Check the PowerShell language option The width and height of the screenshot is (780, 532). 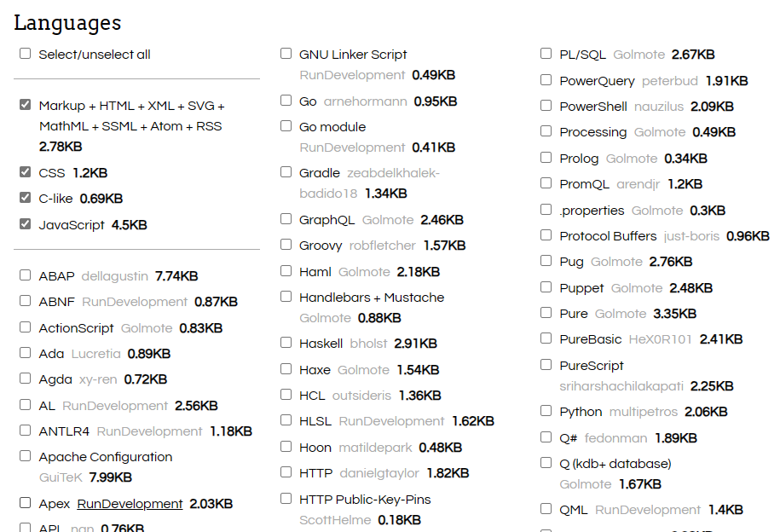[x=546, y=106]
